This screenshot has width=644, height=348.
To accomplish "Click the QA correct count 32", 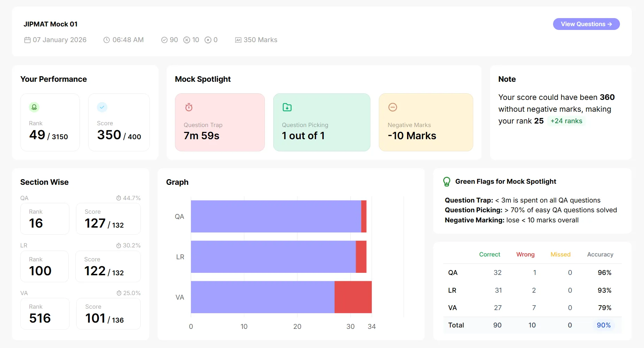I will pyautogui.click(x=498, y=273).
